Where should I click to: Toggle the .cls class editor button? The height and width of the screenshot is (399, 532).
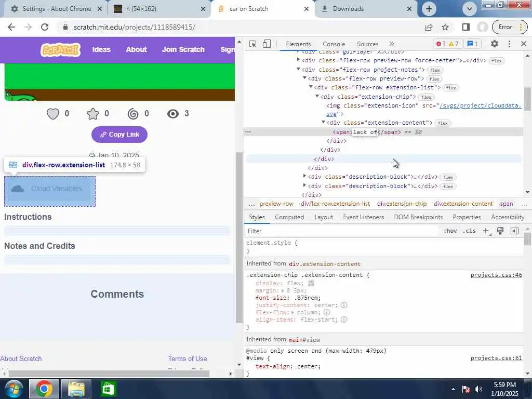[x=469, y=231]
